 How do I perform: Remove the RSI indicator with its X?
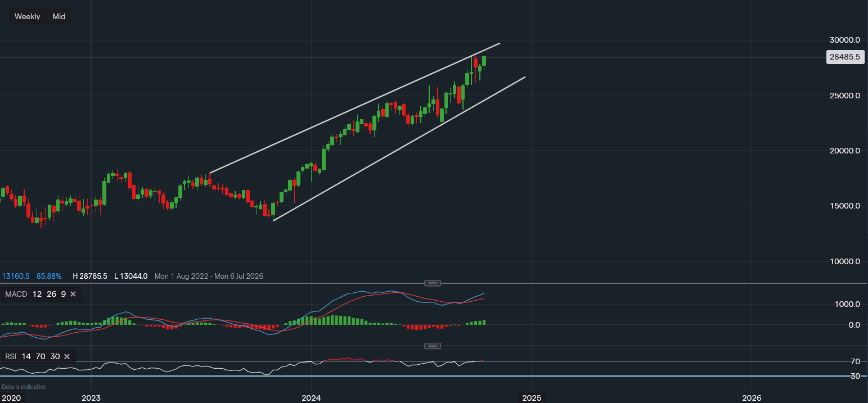67,356
